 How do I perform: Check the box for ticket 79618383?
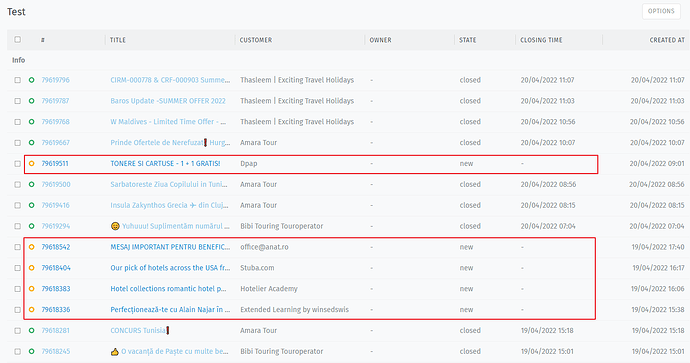tap(18, 289)
